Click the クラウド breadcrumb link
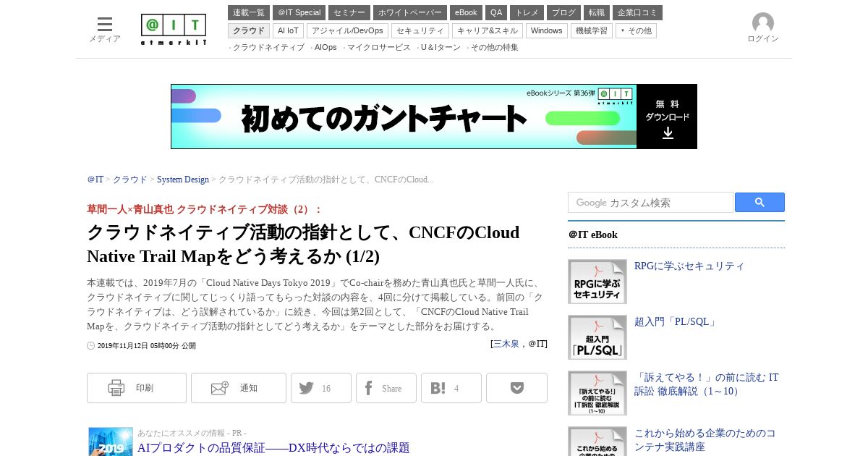 pyautogui.click(x=130, y=180)
